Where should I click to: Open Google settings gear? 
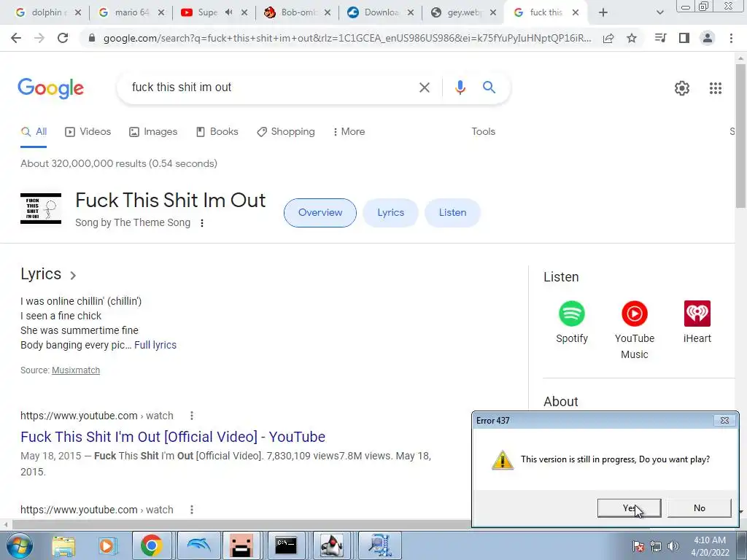[x=682, y=88]
